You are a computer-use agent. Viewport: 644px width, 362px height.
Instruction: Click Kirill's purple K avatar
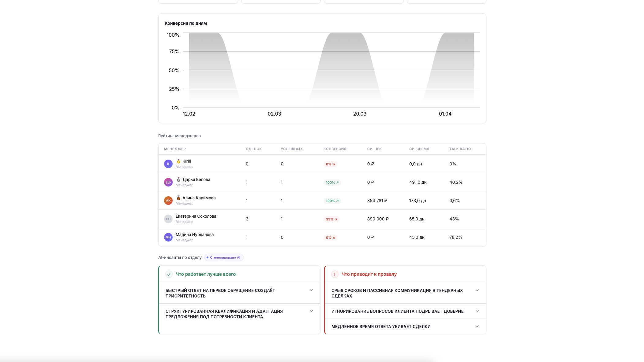tap(168, 164)
